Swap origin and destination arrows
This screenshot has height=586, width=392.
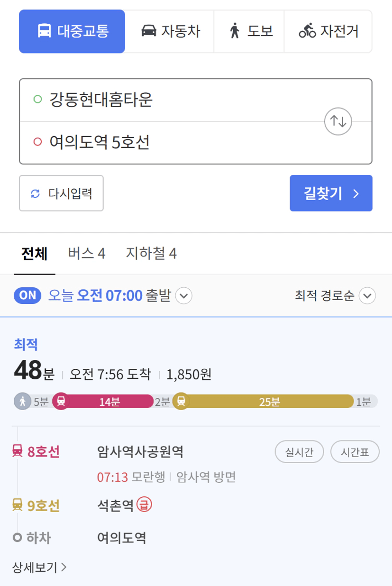(338, 121)
